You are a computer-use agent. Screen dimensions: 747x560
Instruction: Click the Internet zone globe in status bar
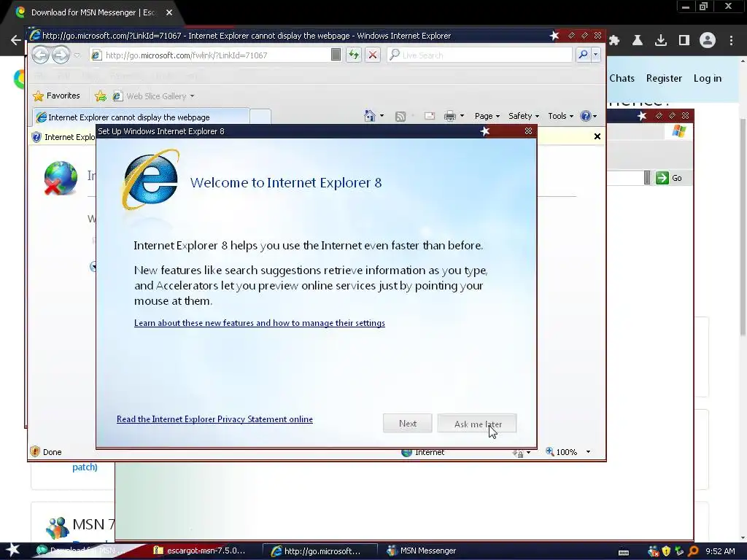coord(406,452)
